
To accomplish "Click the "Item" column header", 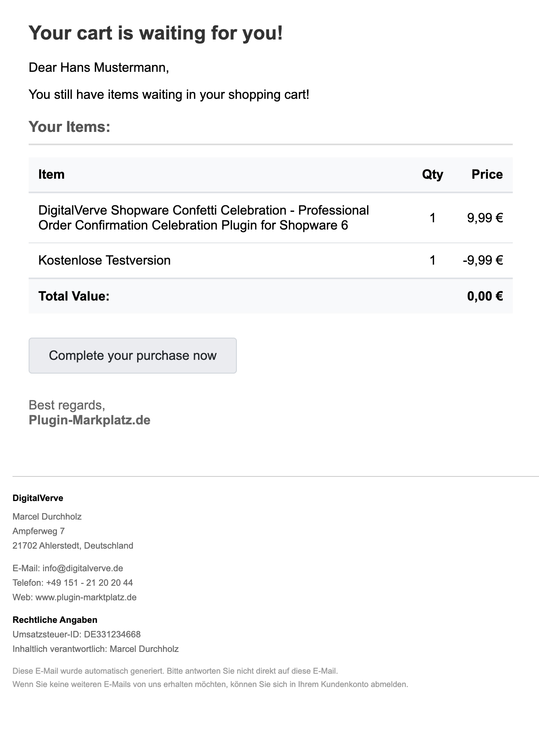I will tap(51, 174).
